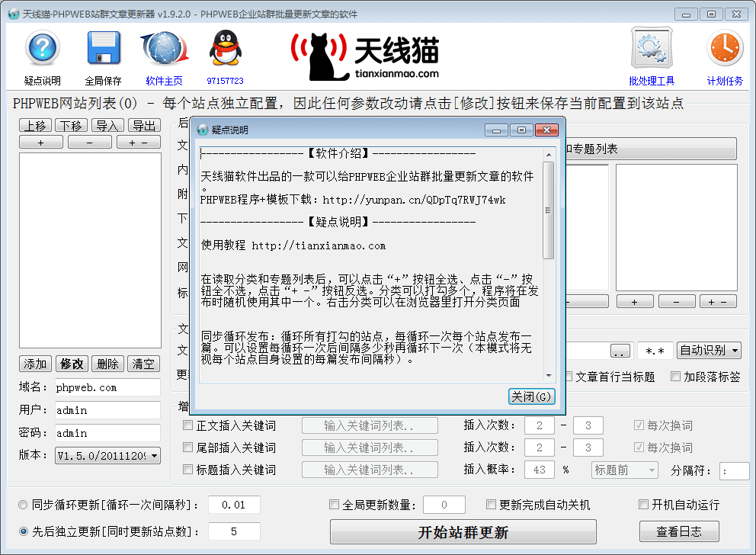This screenshot has height=555, width=756.
Task: Toggle 文章首行当标题 checkbox
Action: tap(569, 376)
